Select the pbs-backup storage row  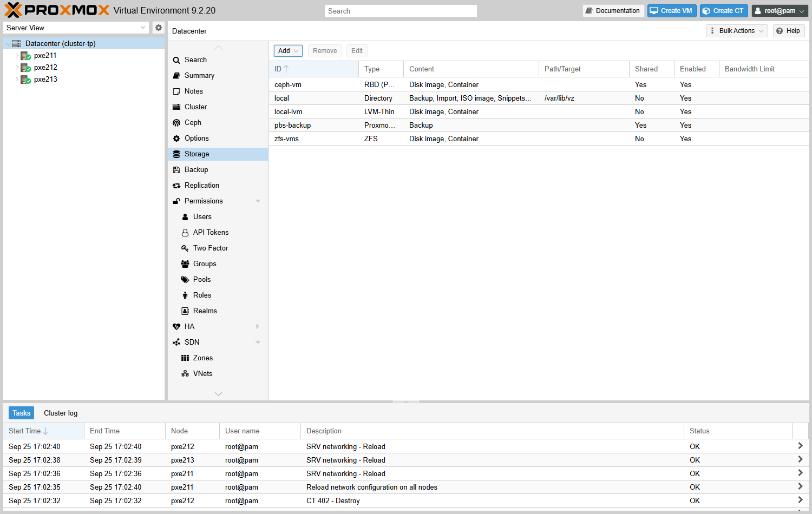539,126
